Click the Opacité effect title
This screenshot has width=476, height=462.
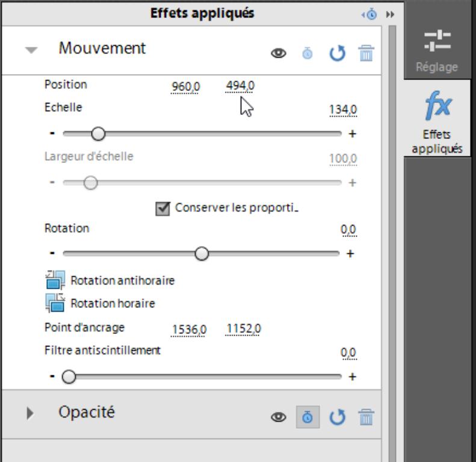tap(87, 412)
